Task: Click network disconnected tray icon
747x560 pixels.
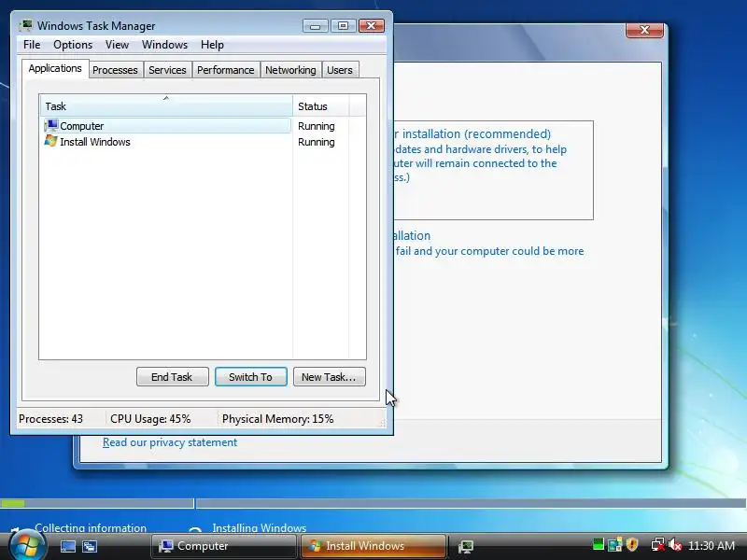Action: point(658,544)
